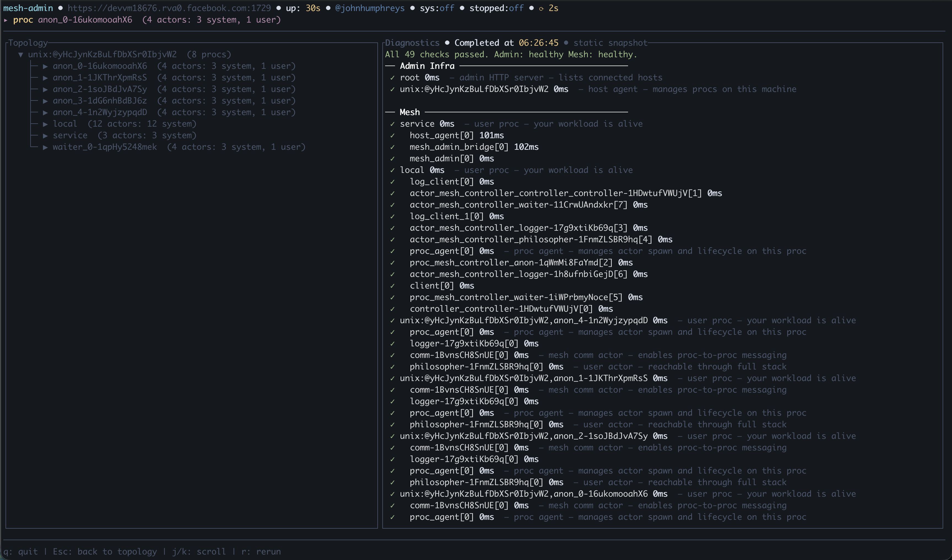
Task: Click checkmark icon beside root check
Action: click(x=393, y=78)
